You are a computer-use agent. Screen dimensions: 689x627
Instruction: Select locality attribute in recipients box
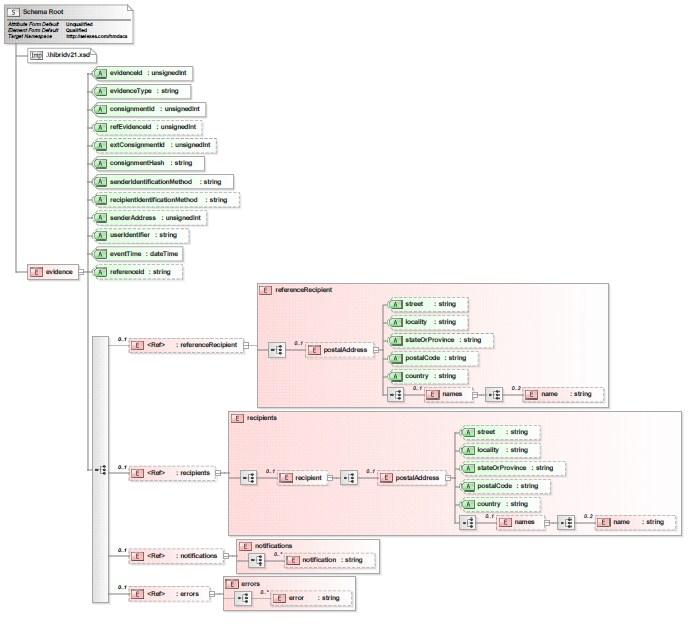(x=500, y=450)
